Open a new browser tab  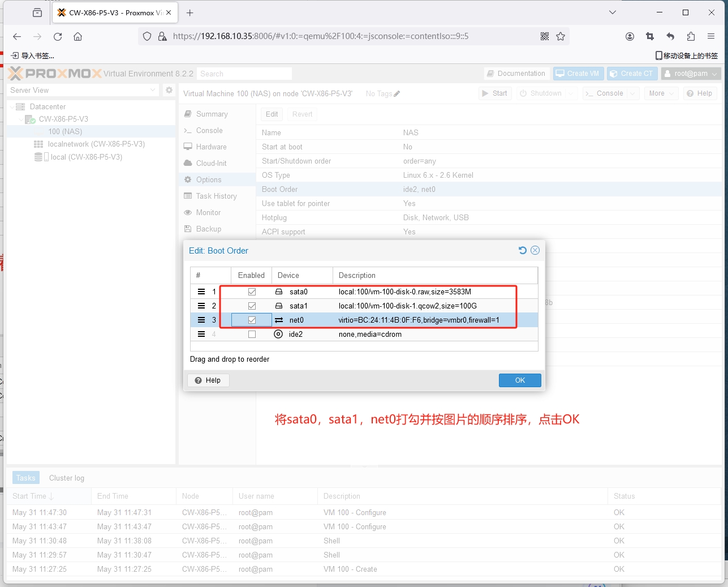pos(189,12)
